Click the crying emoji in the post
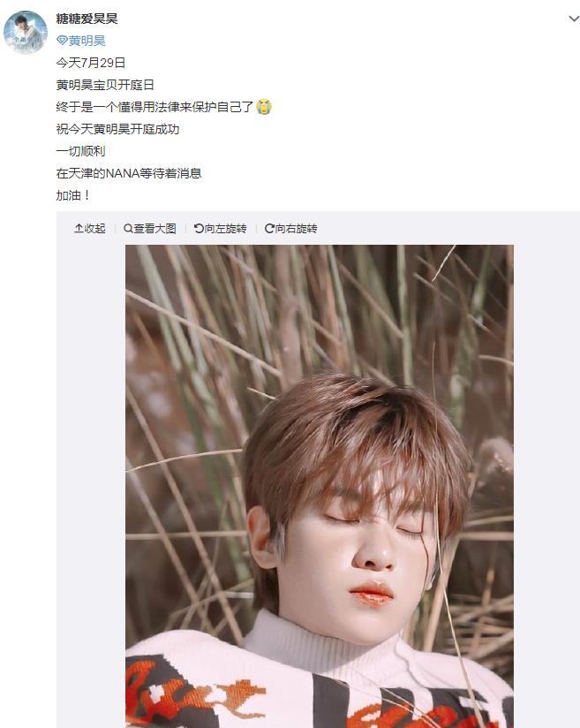This screenshot has height=728, width=580. click(x=264, y=107)
